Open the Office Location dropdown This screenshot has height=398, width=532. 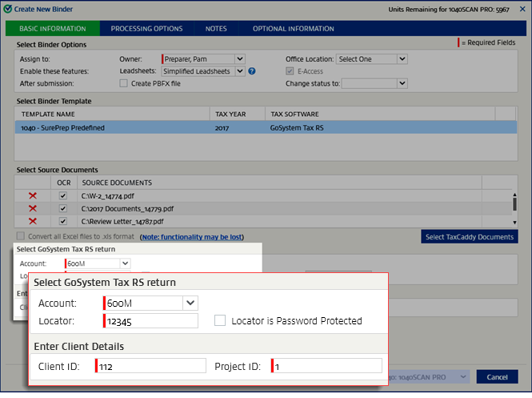point(402,58)
